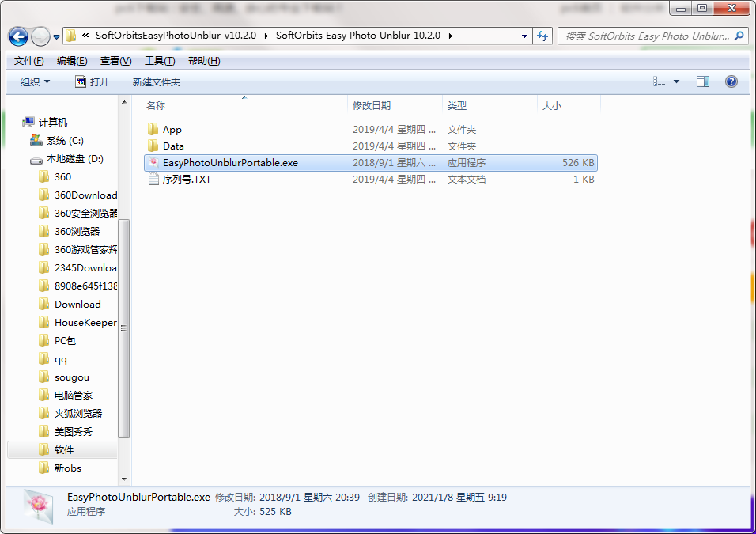The image size is (756, 534).
Task: Open the 组织 dropdown menu
Action: (x=35, y=82)
